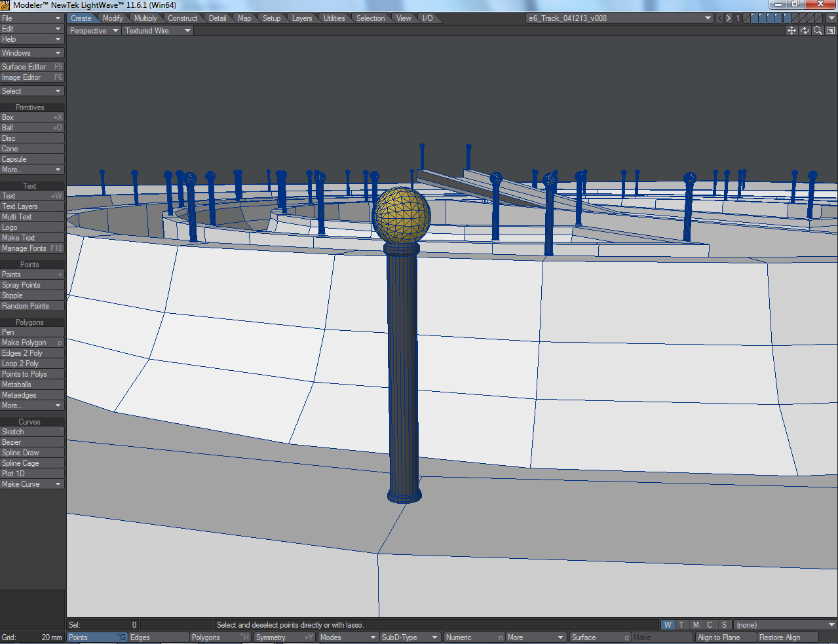
Task: Click the pan viewport icon above the viewport
Action: coord(791,30)
